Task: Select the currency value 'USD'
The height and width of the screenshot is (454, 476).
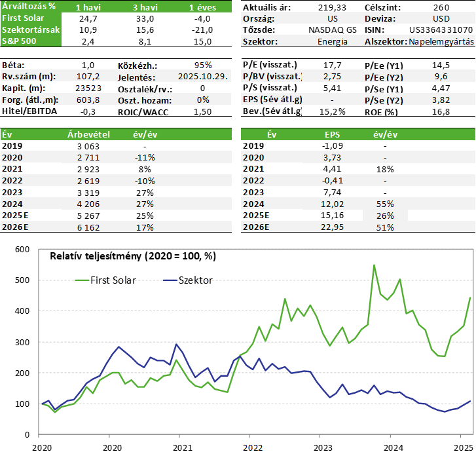Action: (441, 19)
